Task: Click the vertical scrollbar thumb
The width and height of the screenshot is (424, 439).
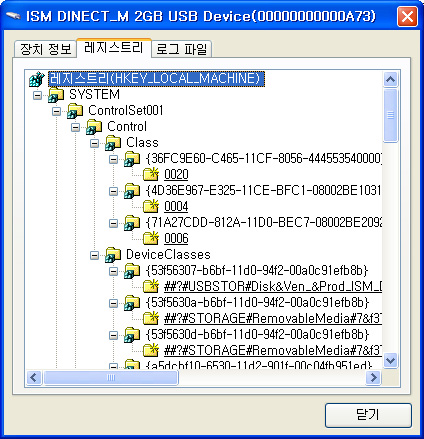Action: tap(391, 116)
